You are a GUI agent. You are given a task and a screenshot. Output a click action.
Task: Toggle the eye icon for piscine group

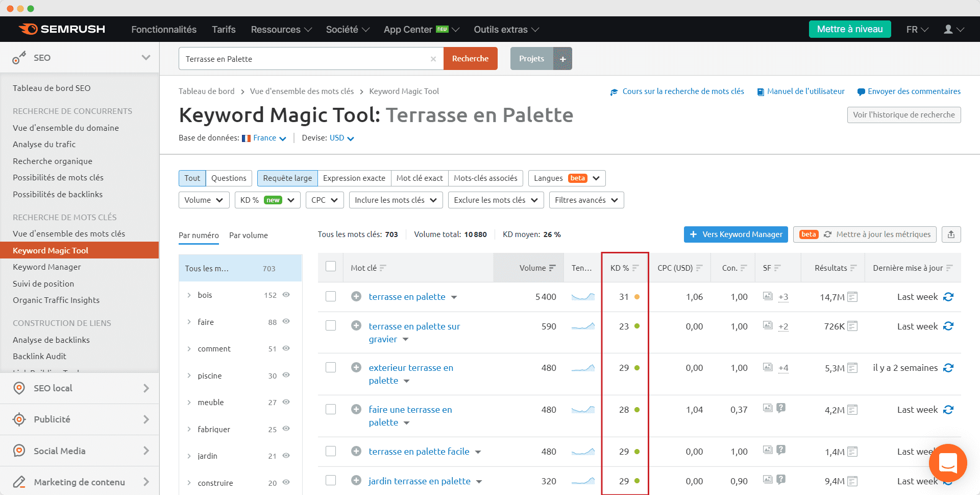[286, 375]
